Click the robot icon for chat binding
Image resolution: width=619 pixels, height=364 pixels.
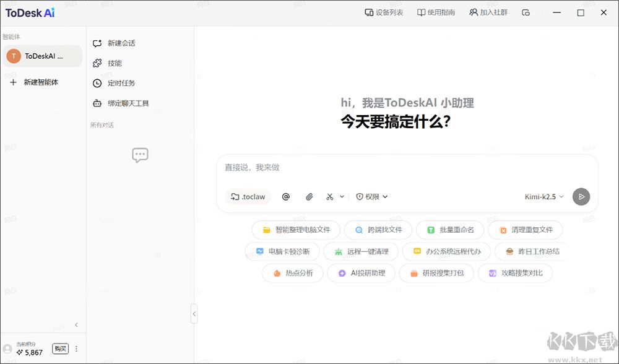(97, 103)
